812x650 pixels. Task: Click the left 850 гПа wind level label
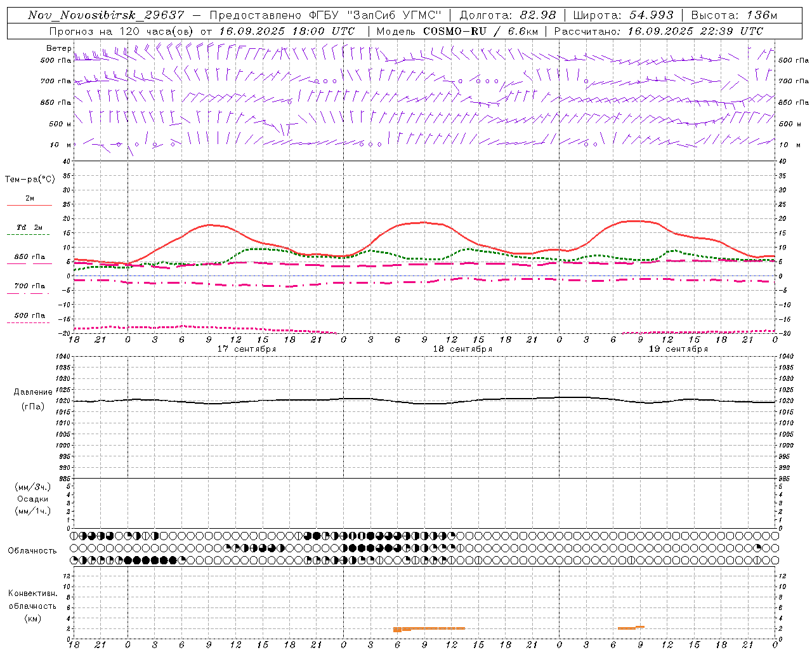point(56,102)
